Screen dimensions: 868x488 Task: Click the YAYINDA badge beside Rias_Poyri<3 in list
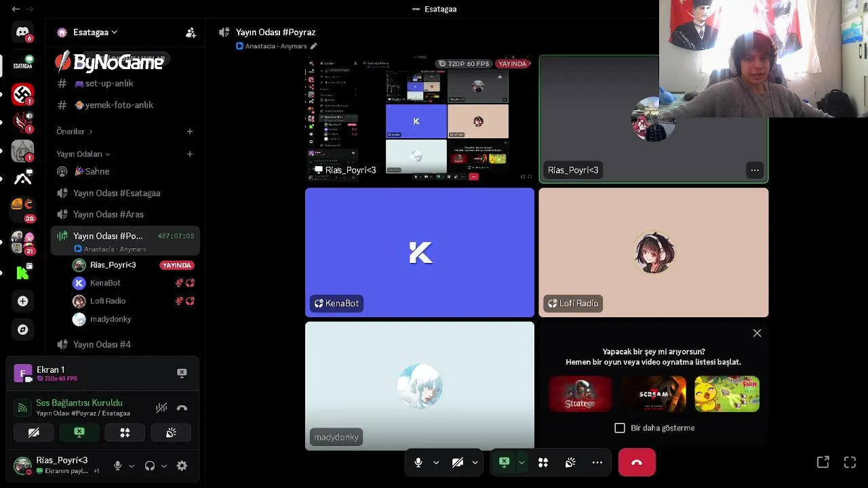(x=176, y=265)
